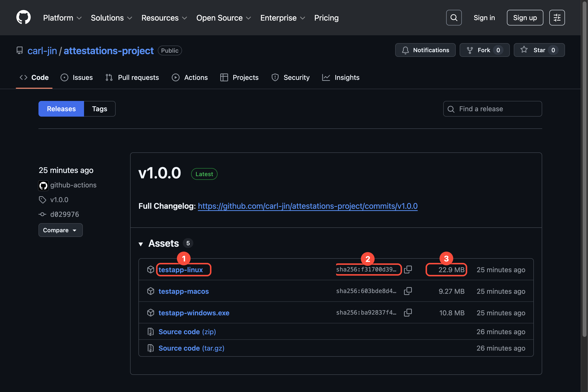Image resolution: width=588 pixels, height=392 pixels.
Task: Click the Find a release search field
Action: tap(492, 109)
